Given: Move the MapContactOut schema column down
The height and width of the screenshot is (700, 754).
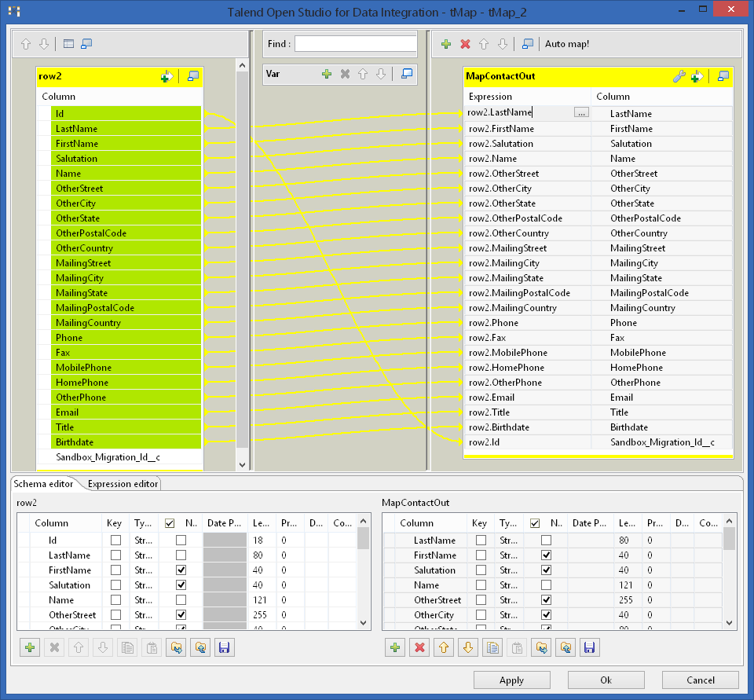Looking at the screenshot, I should 467,647.
